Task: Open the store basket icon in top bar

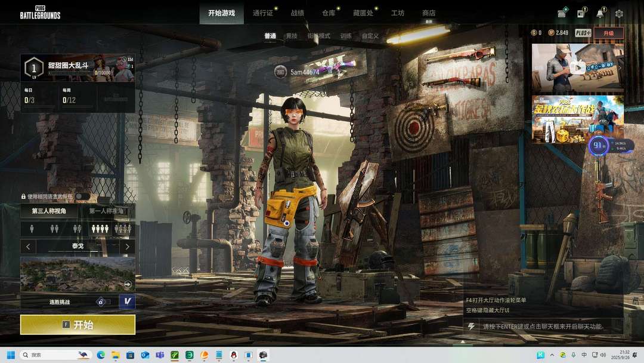Action: [562, 13]
